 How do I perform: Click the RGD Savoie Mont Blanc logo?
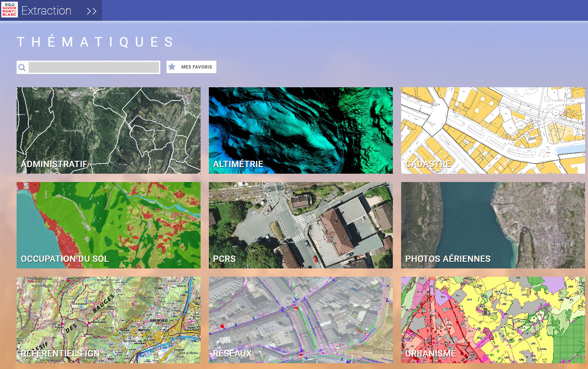point(9,10)
